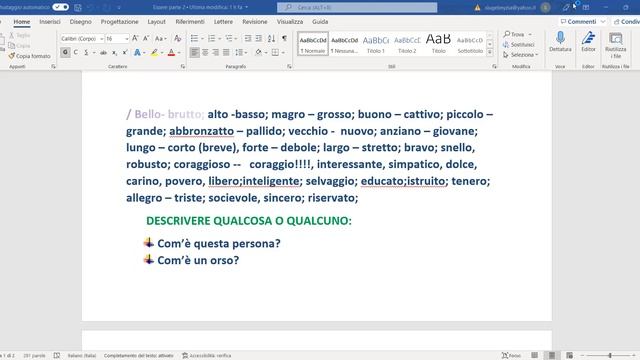Open the Editor pane

point(588,41)
